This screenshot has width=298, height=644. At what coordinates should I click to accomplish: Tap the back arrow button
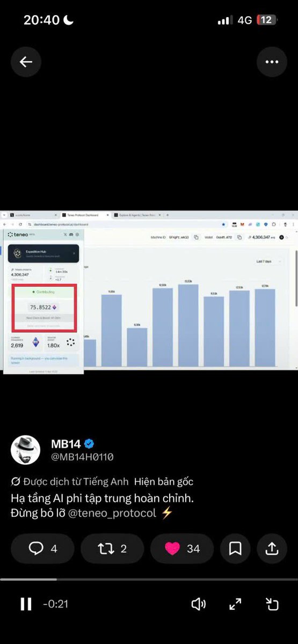point(26,62)
